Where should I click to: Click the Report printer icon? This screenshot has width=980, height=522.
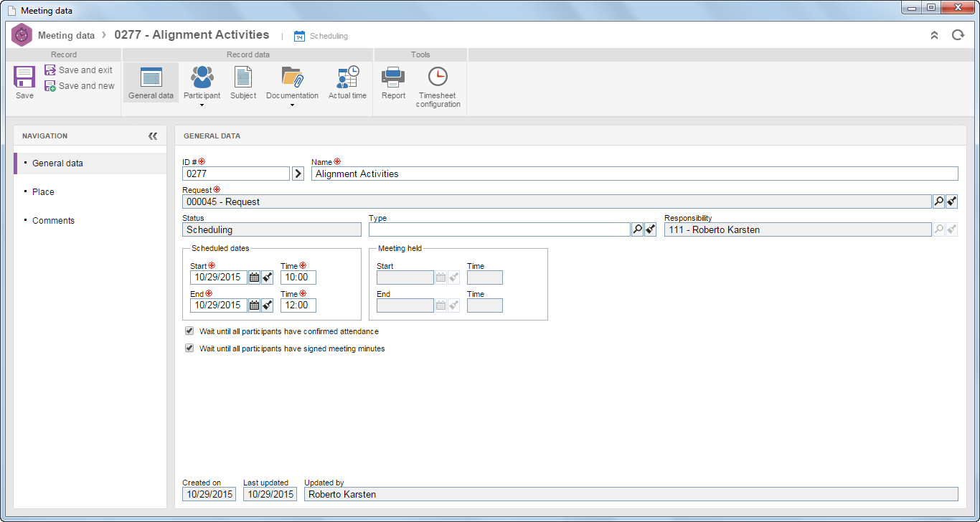[x=393, y=77]
